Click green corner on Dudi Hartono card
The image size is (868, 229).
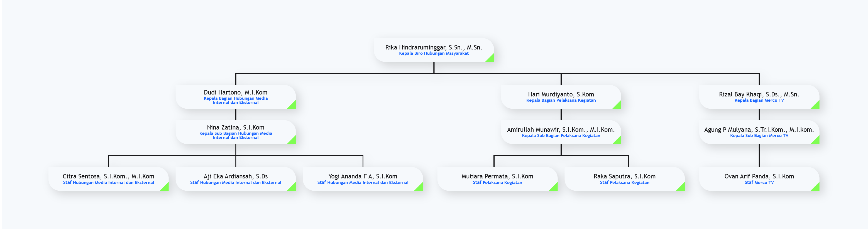click(292, 105)
